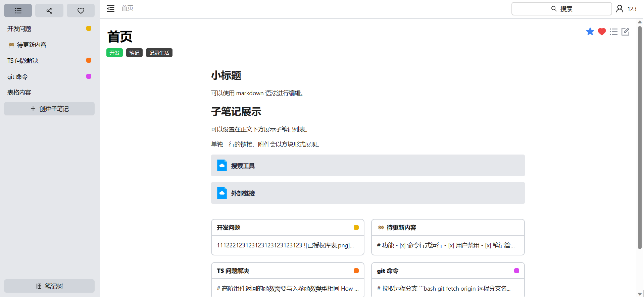
Task: Open the 搜索工具 link block
Action: pos(368,166)
